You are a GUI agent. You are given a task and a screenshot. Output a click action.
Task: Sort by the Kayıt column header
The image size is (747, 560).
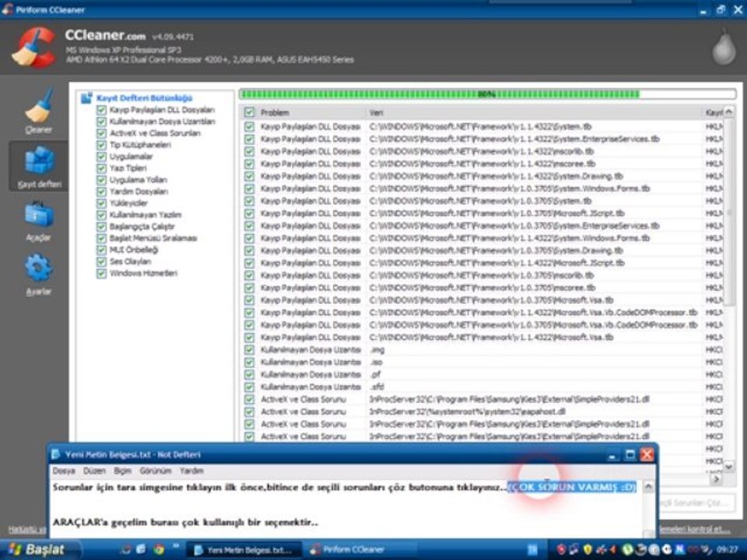tap(714, 113)
